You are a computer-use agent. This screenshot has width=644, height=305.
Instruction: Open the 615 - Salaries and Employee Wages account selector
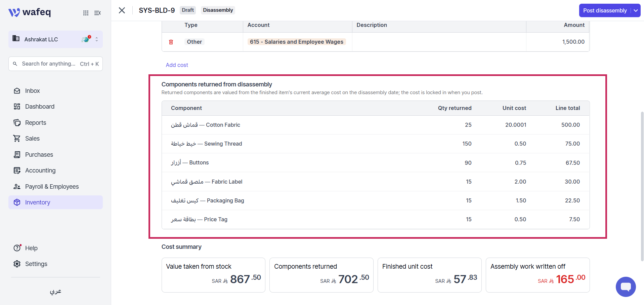297,42
